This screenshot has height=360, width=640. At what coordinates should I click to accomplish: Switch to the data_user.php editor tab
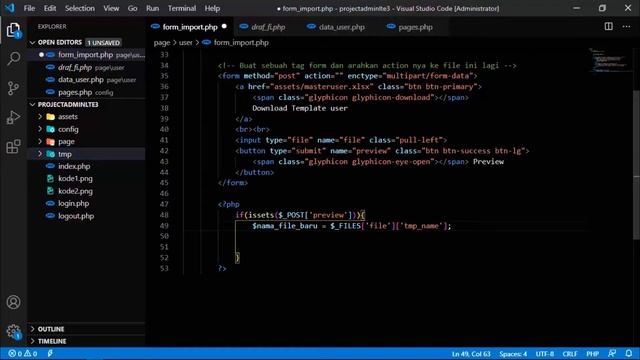[341, 27]
